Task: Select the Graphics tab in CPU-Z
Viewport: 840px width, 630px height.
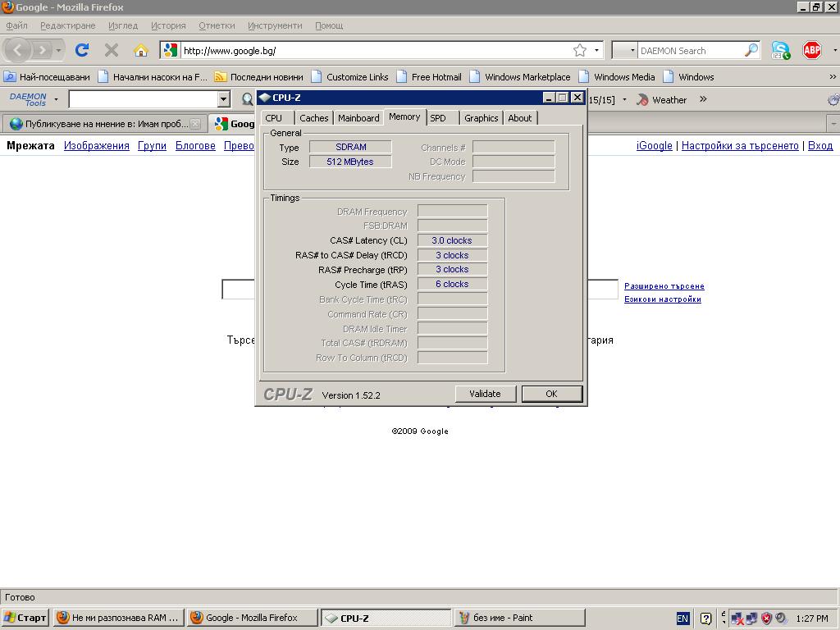Action: coord(481,118)
